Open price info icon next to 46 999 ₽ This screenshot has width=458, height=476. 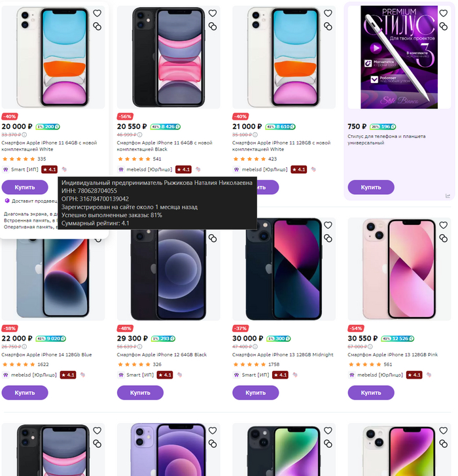140,135
